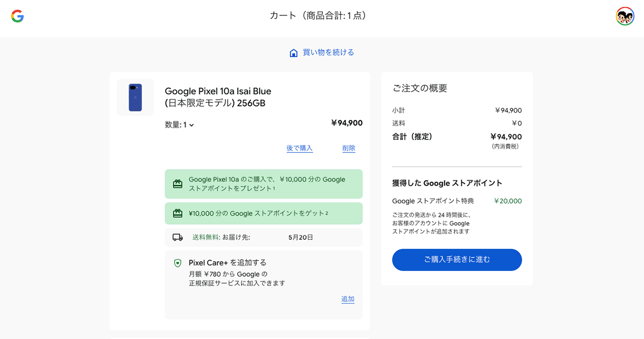
Task: Click the delivery truck icon
Action: [178, 237]
